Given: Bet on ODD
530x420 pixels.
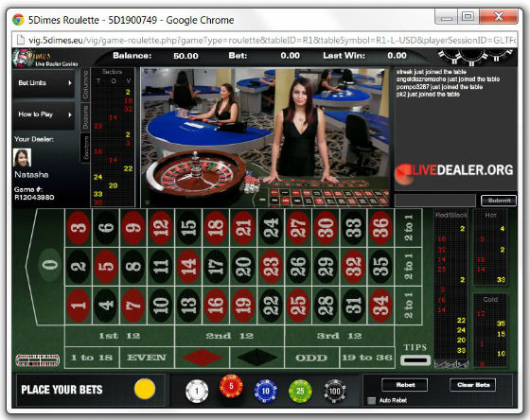Looking at the screenshot, I should click(311, 358).
